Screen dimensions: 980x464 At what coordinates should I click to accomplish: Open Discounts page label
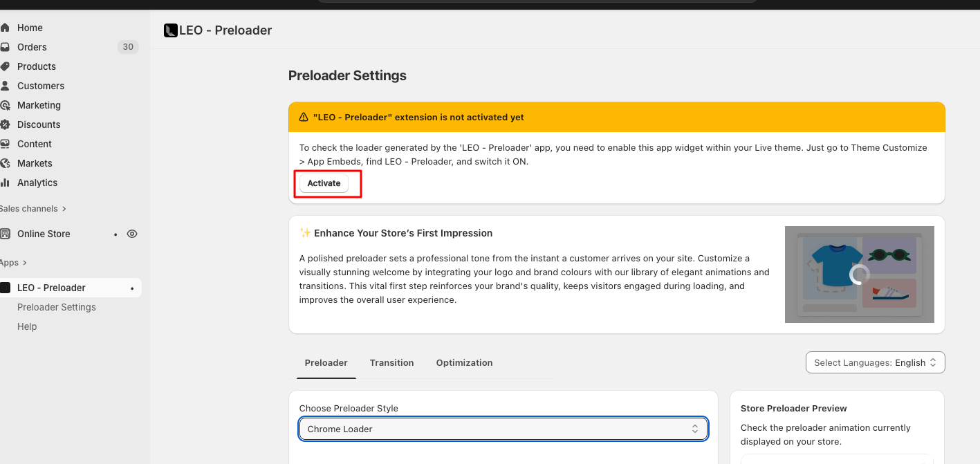click(39, 124)
